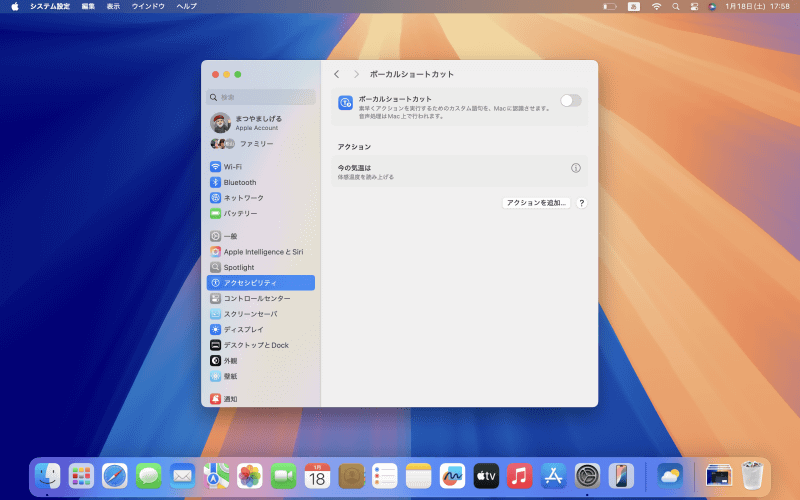The image size is (800, 500).
Task: Open Mail from the Dock
Action: click(183, 477)
